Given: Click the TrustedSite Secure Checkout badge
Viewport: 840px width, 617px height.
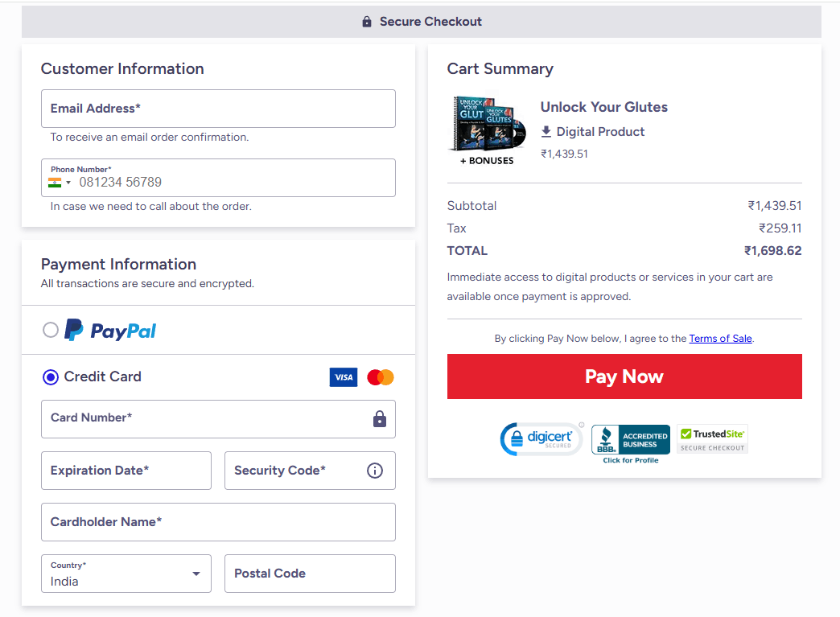Looking at the screenshot, I should pyautogui.click(x=712, y=438).
